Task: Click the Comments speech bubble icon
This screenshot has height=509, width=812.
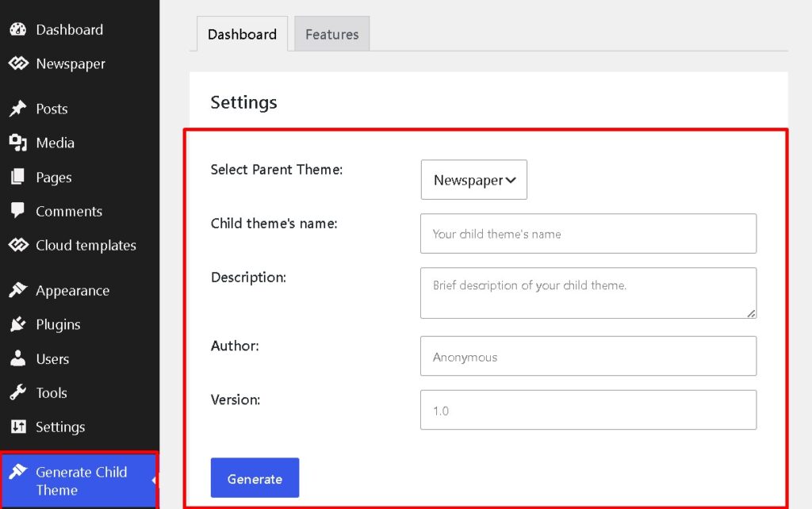Action: (18, 211)
